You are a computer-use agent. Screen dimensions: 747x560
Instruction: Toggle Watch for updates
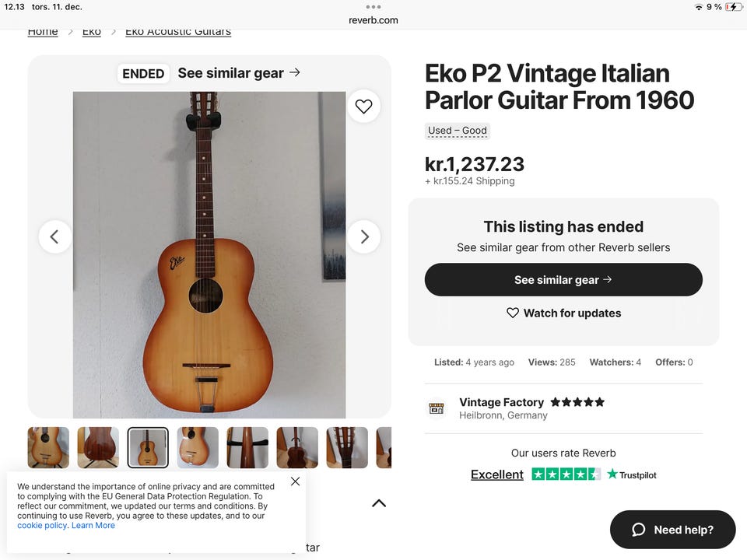(x=563, y=313)
